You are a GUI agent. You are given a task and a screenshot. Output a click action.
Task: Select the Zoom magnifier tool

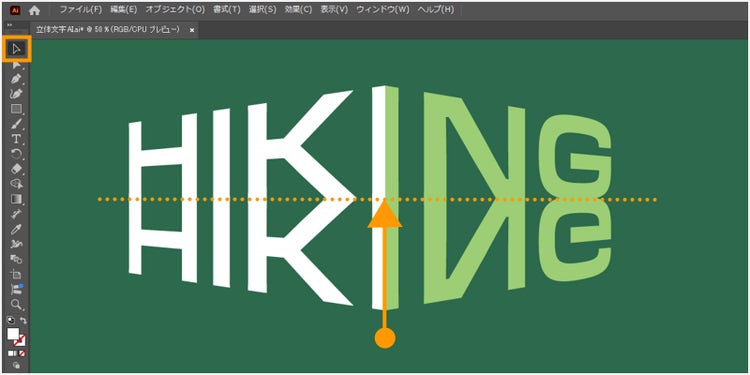tap(17, 304)
